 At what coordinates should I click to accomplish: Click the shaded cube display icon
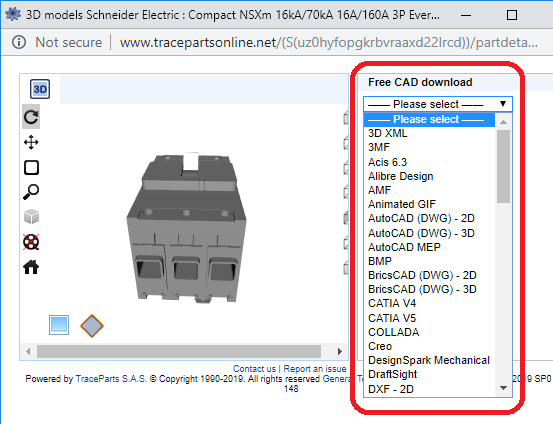(x=31, y=217)
